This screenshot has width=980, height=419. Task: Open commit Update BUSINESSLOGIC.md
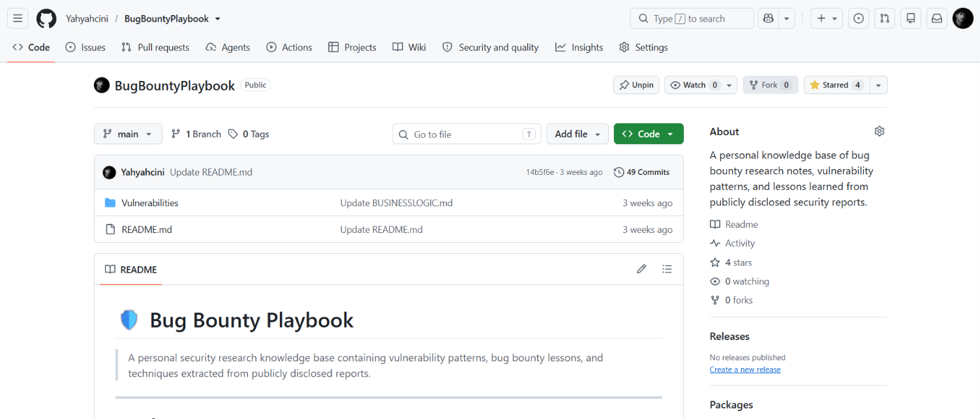pos(396,203)
